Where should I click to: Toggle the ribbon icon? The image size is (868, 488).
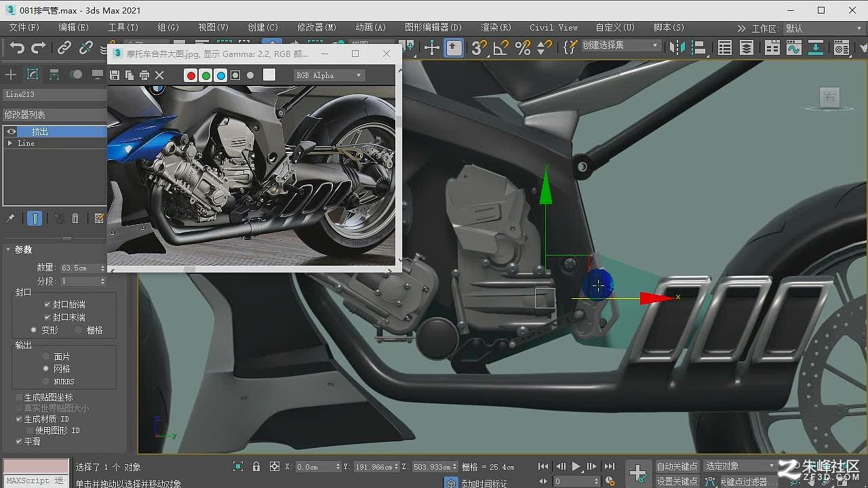pyautogui.click(x=772, y=47)
